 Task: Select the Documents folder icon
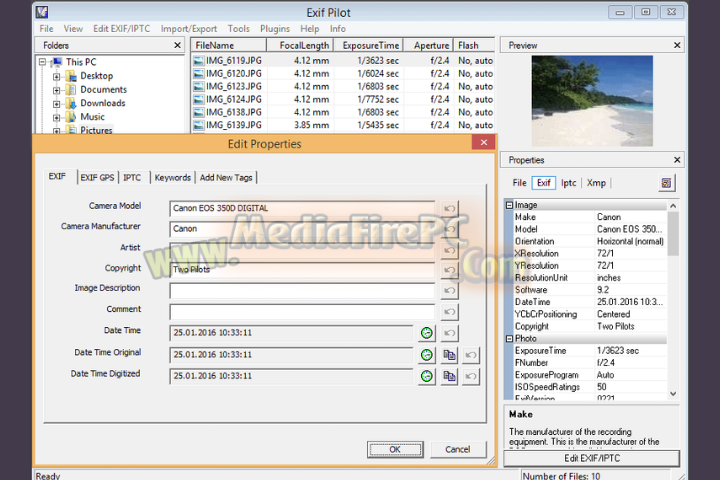click(x=71, y=90)
